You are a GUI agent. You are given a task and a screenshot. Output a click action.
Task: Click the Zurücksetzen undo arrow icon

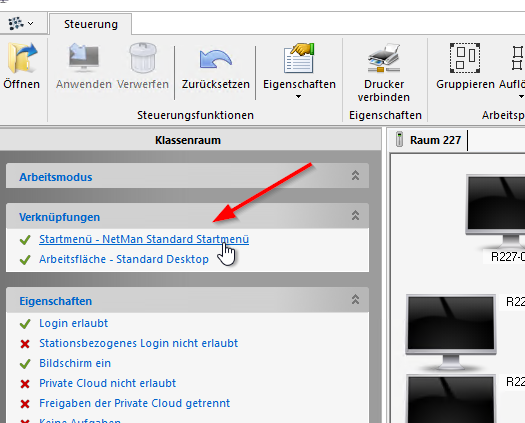point(216,59)
